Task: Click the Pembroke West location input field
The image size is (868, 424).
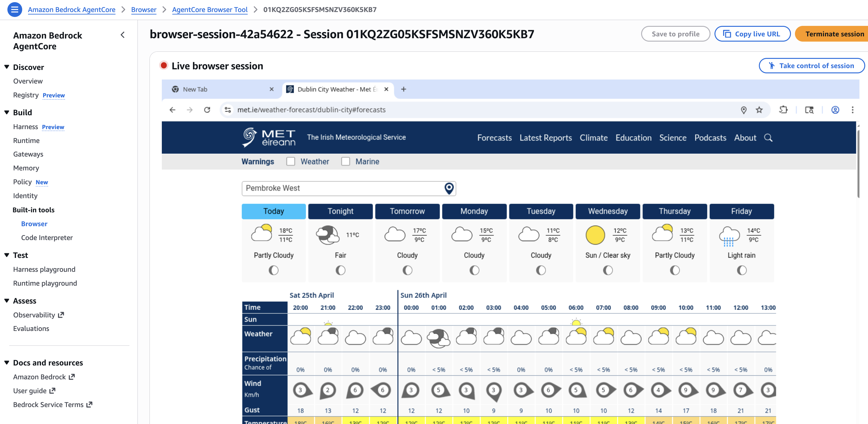Action: (337, 188)
